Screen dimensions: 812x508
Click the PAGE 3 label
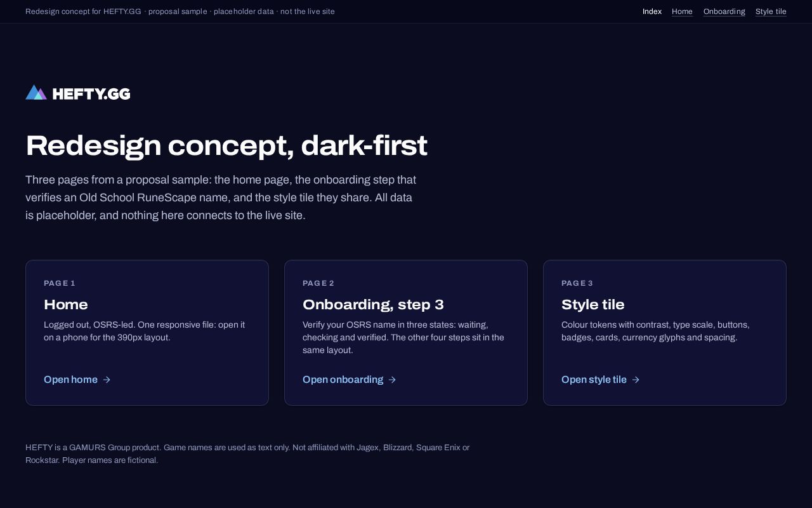point(577,283)
